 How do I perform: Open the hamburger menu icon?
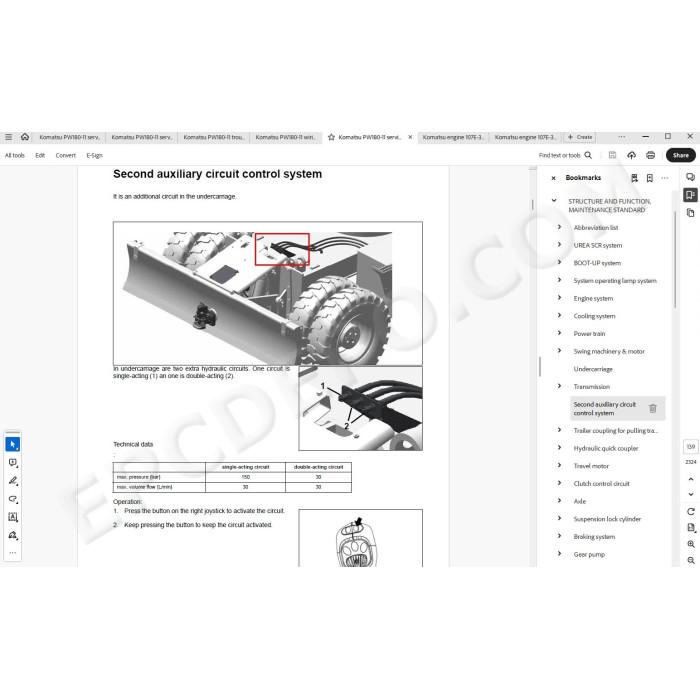coord(8,137)
